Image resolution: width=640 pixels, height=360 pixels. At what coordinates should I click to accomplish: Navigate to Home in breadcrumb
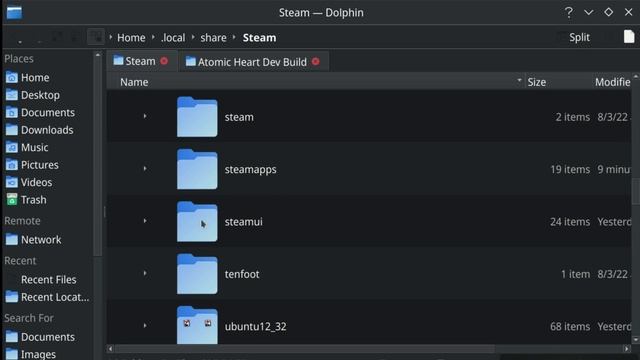click(x=131, y=38)
